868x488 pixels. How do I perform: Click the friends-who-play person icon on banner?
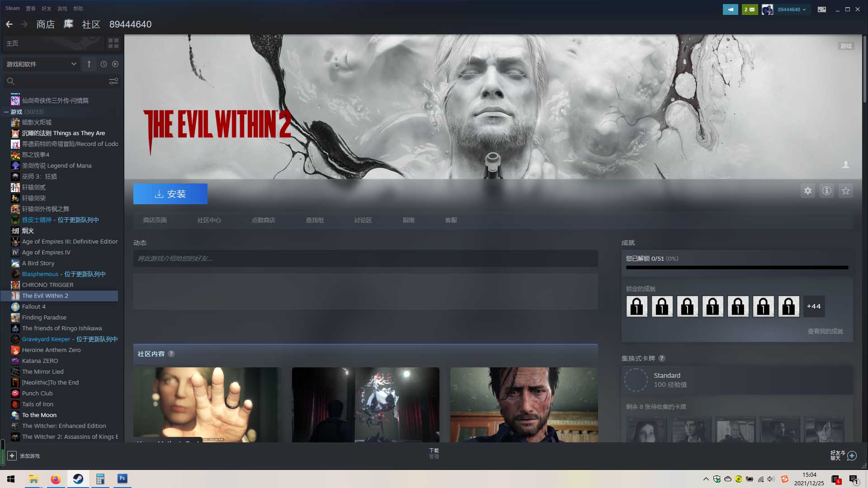pos(846,164)
